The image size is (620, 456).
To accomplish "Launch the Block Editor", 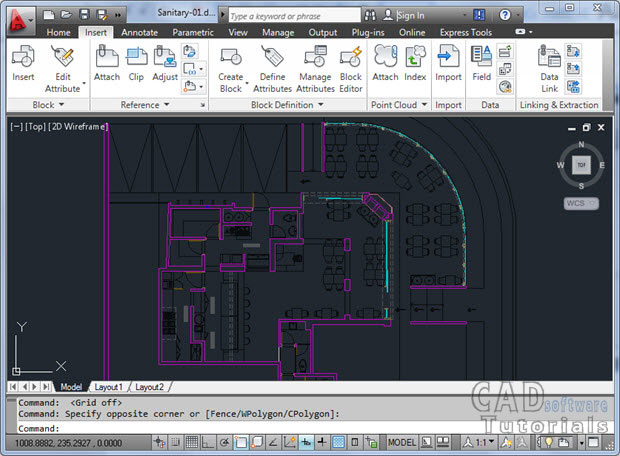I will click(351, 69).
